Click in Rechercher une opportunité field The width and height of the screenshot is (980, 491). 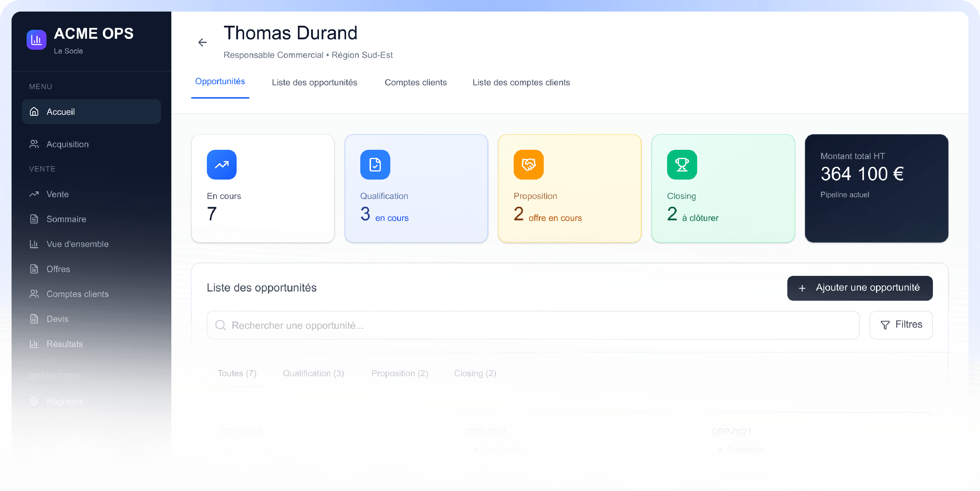click(532, 325)
